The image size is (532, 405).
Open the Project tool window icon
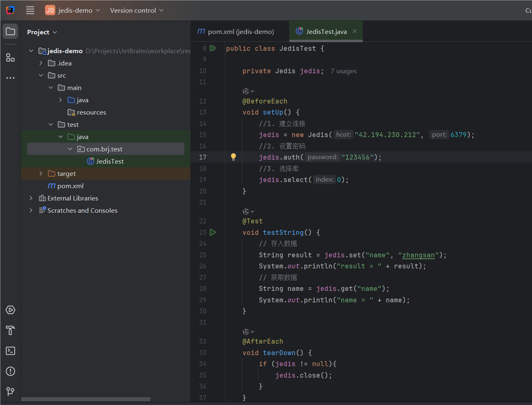(x=10, y=31)
